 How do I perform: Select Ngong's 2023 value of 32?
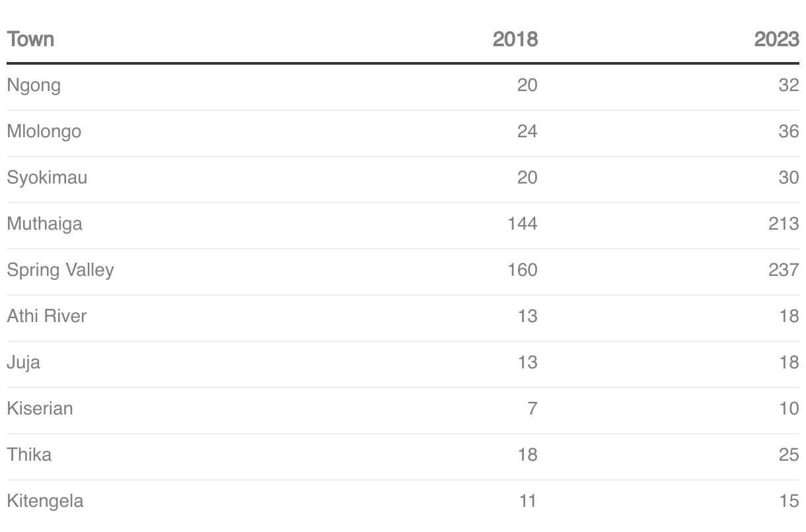click(788, 85)
